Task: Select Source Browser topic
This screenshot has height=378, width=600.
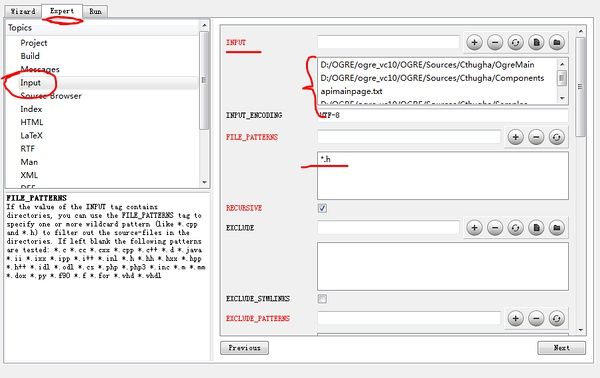Action: [x=51, y=96]
